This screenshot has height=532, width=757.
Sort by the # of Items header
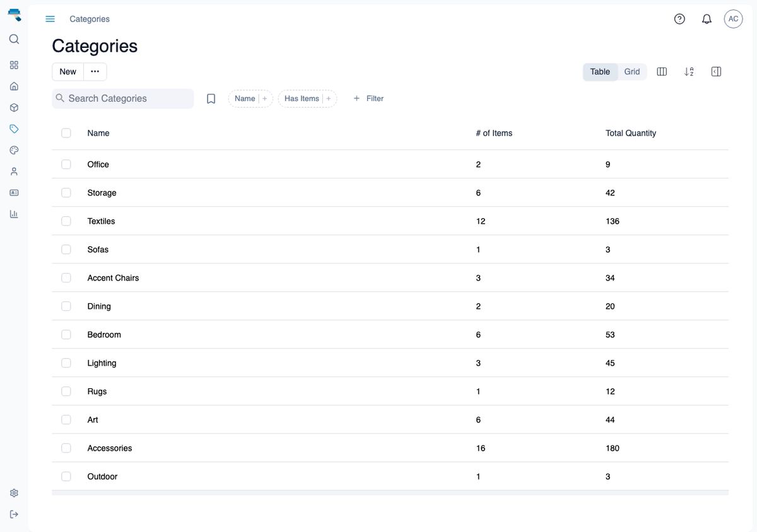494,133
